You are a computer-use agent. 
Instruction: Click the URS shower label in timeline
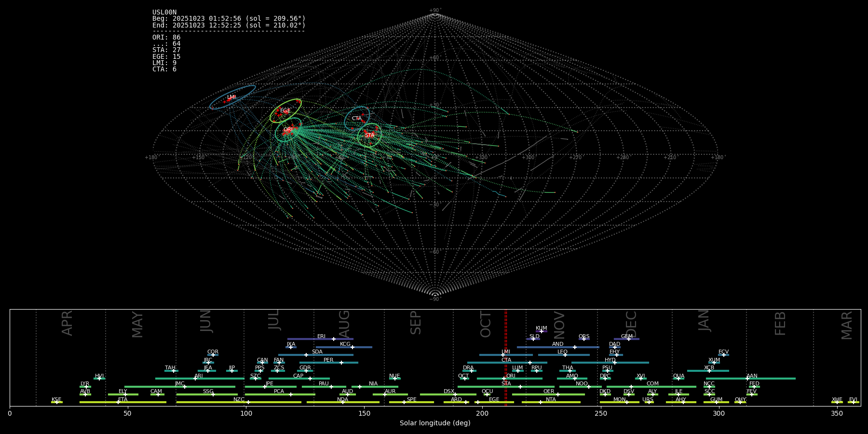(x=648, y=400)
